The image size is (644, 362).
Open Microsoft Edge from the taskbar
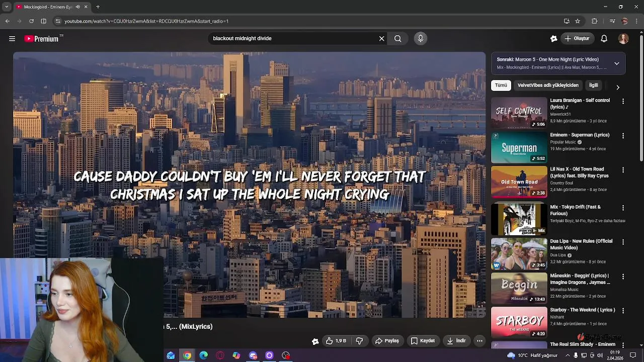click(x=203, y=355)
